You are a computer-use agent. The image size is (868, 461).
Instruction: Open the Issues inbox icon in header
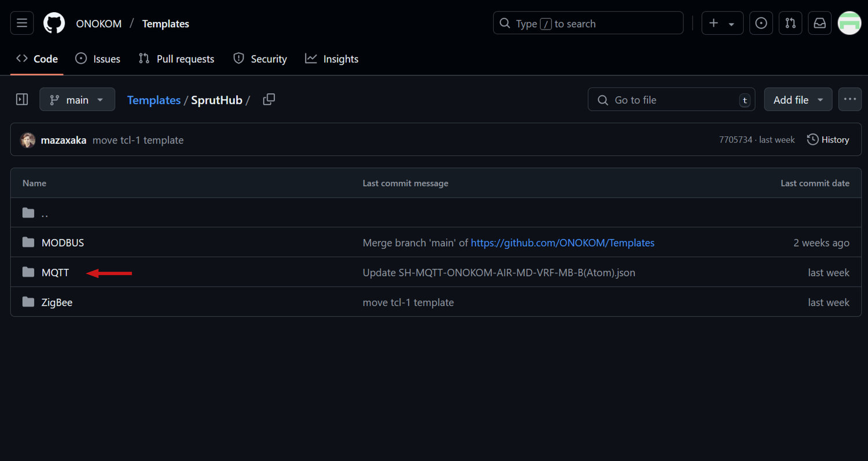click(761, 23)
